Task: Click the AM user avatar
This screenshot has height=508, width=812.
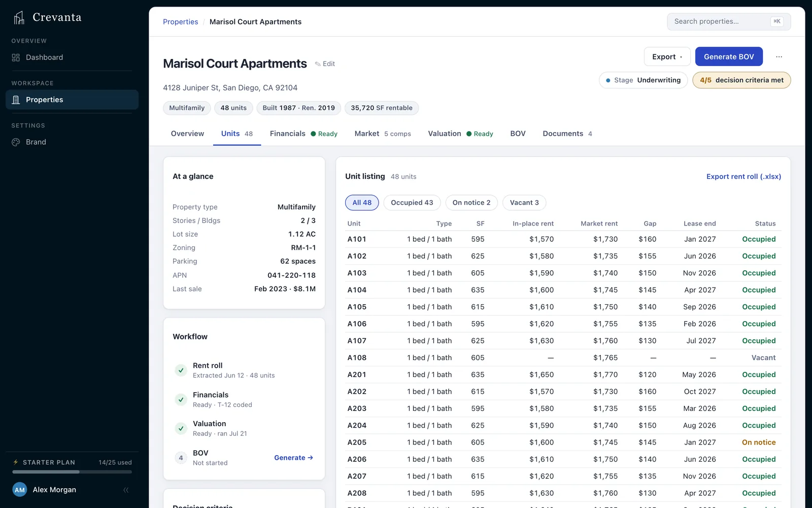Action: click(20, 490)
